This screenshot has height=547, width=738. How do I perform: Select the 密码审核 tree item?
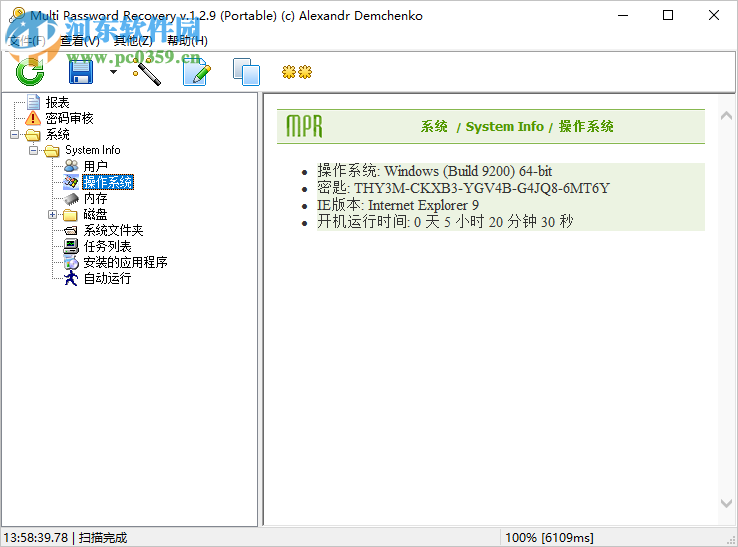pos(69,118)
